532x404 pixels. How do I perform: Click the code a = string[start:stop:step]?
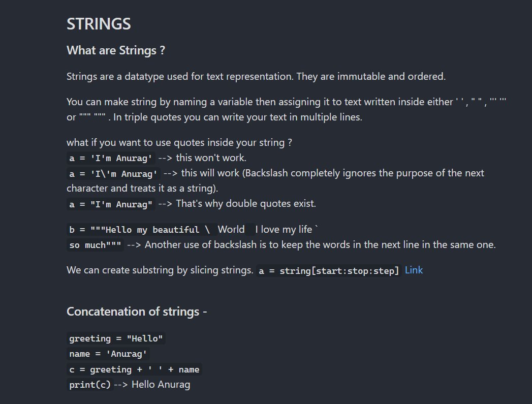[x=329, y=271]
